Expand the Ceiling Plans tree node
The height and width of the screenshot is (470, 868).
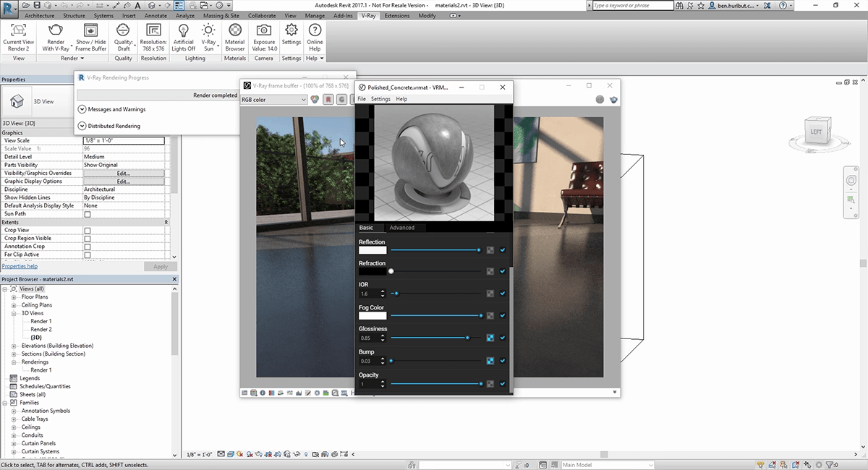click(x=14, y=305)
